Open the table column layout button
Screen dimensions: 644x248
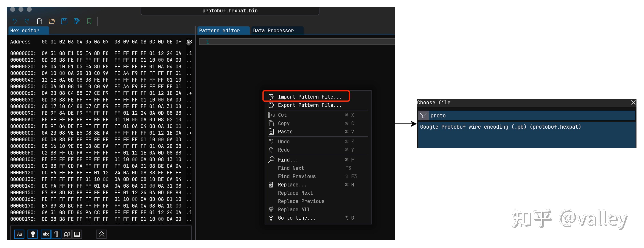tap(77, 234)
